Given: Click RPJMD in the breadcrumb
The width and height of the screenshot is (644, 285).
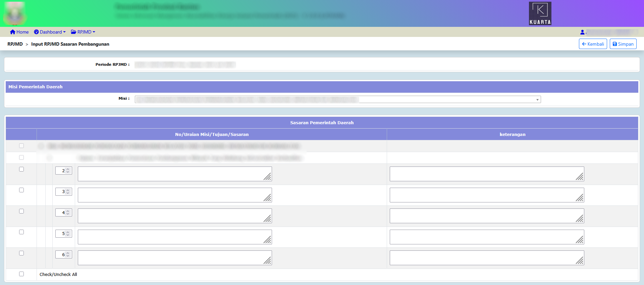Looking at the screenshot, I should [x=15, y=44].
